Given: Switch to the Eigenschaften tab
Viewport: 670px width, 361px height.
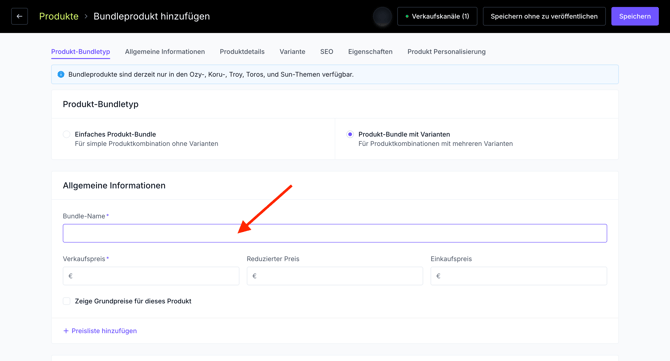Looking at the screenshot, I should pos(370,52).
